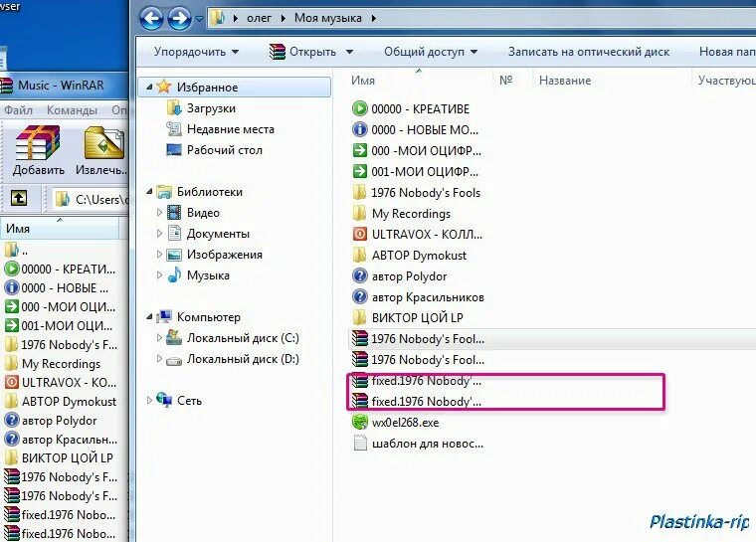
Task: Select the 'Видео' library icon
Action: [x=174, y=212]
